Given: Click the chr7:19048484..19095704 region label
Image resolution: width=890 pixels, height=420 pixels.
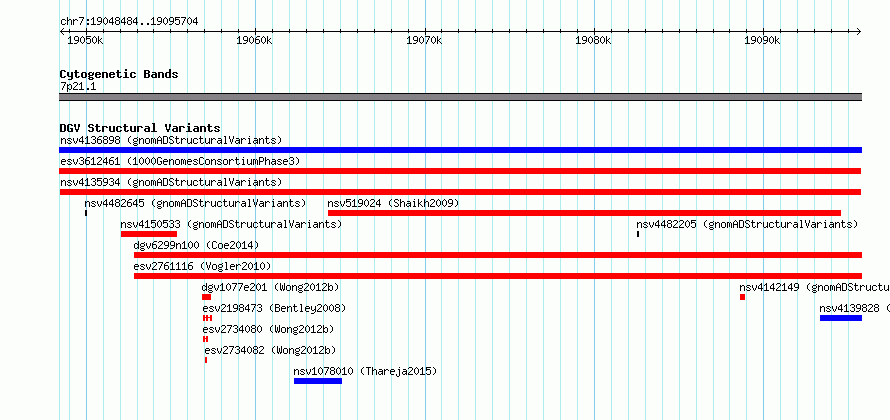Looking at the screenshot, I should 129,22.
